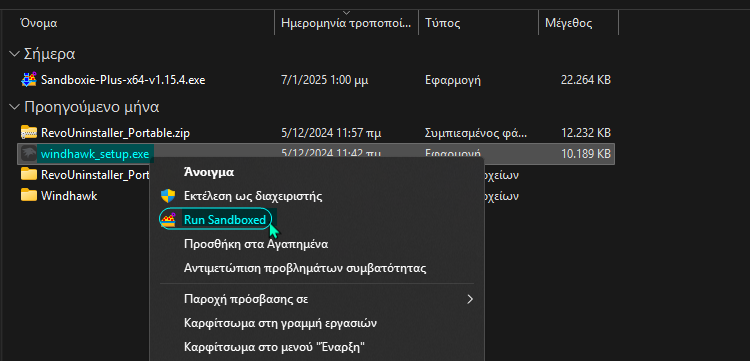Select Προσθήκη στα Αγαπημένα
This screenshot has height=361, width=750.
[256, 244]
